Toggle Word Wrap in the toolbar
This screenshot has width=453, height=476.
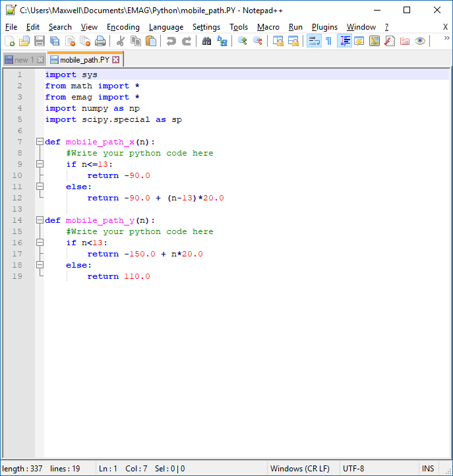[x=313, y=41]
